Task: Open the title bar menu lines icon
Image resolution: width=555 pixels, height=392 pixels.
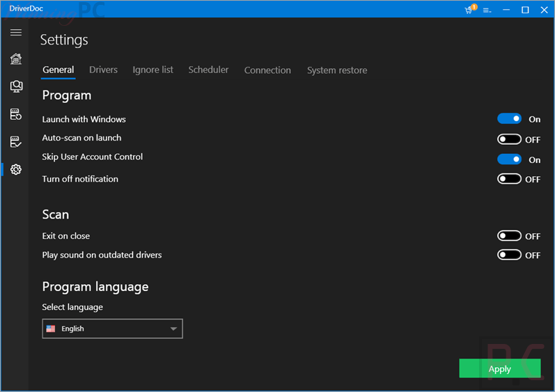Action: point(487,10)
